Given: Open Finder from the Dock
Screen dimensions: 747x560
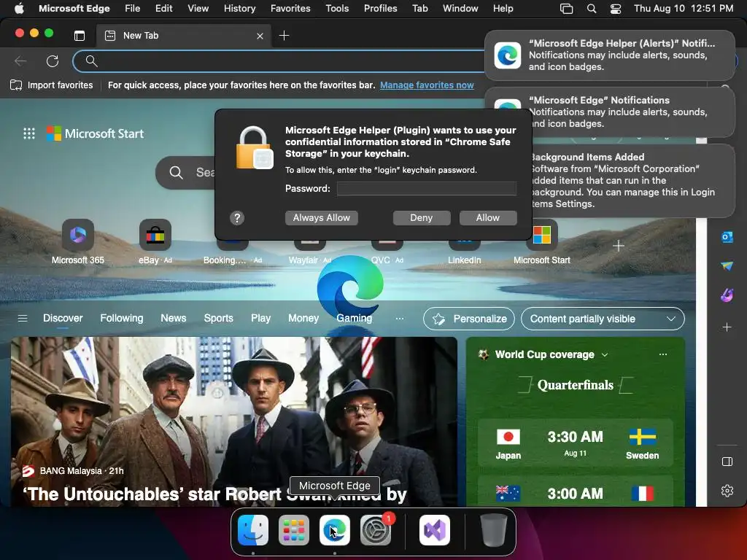Looking at the screenshot, I should (x=252, y=530).
